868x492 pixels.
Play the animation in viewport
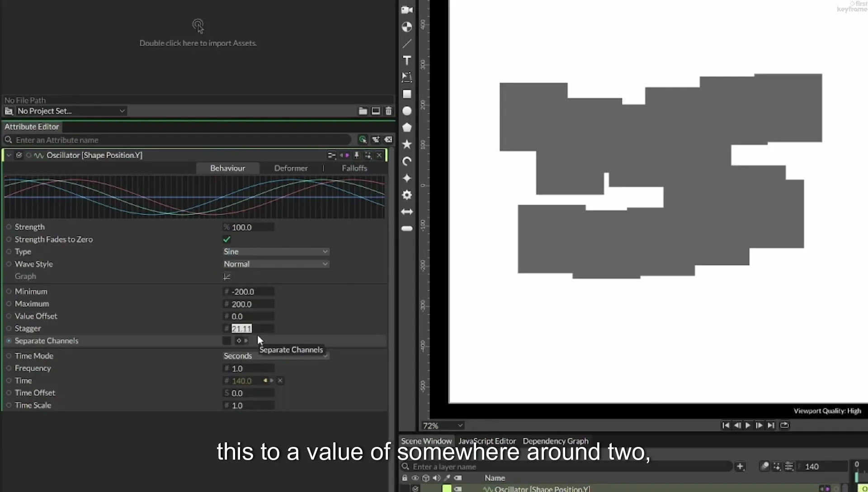click(748, 425)
